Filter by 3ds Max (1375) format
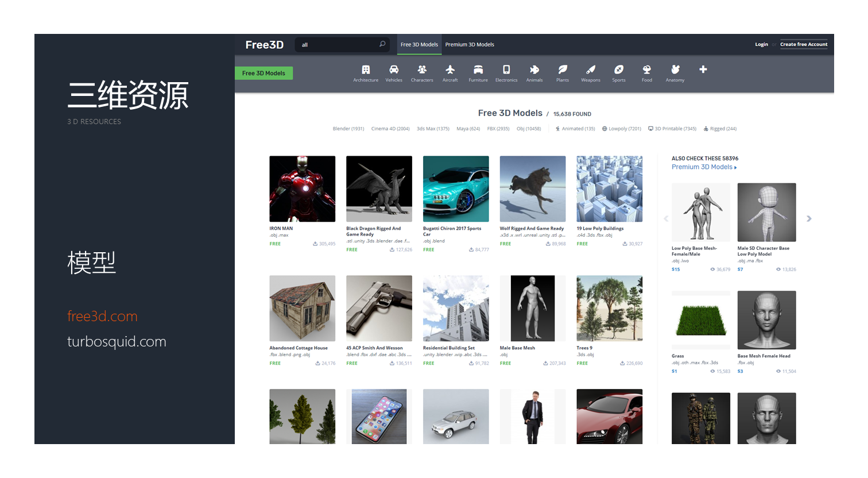This screenshot has width=868, height=478. tap(433, 129)
